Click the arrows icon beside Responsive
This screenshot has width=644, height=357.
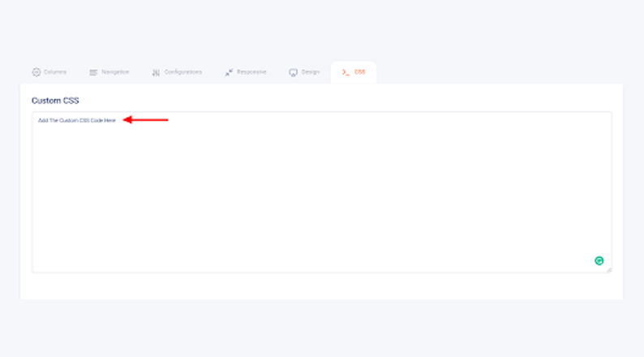coord(230,72)
